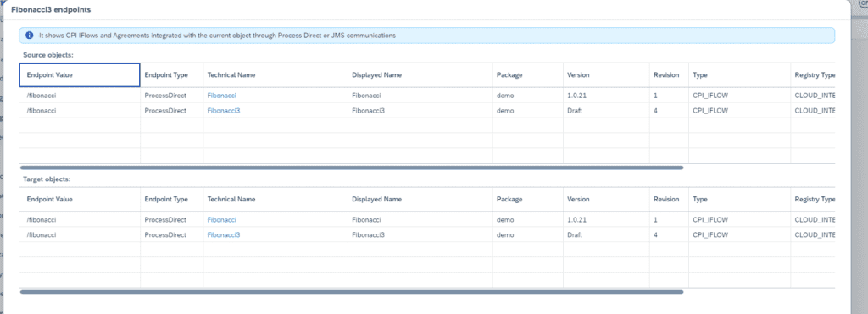This screenshot has width=868, height=314.
Task: Click Target objects horizontal scrollbar
Action: 352,292
